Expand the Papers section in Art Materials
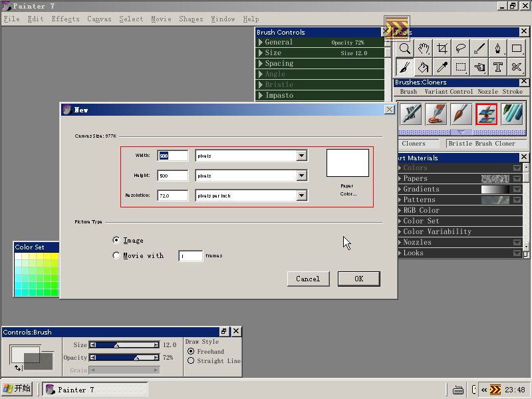 [x=400, y=178]
